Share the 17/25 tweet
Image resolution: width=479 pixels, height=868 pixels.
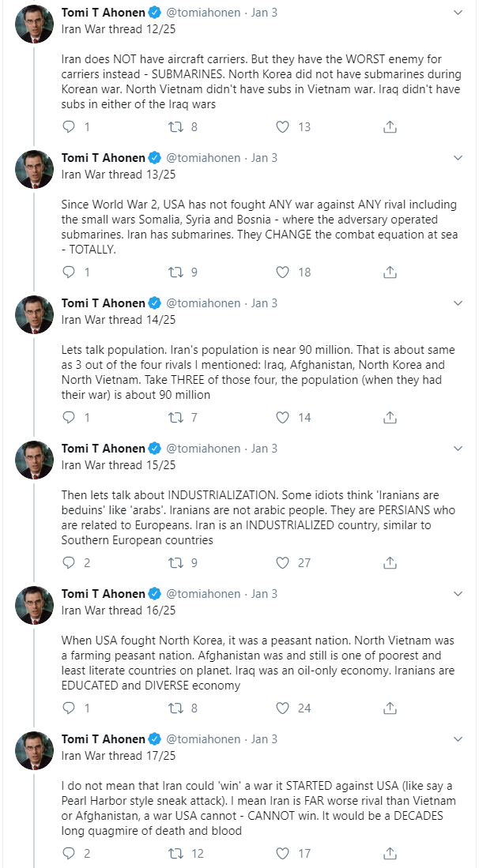pyautogui.click(x=390, y=853)
